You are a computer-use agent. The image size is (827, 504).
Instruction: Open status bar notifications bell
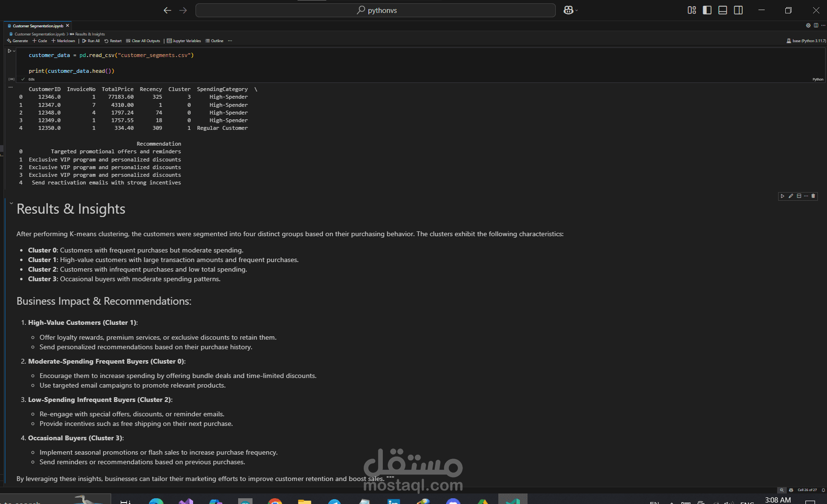coord(823,490)
